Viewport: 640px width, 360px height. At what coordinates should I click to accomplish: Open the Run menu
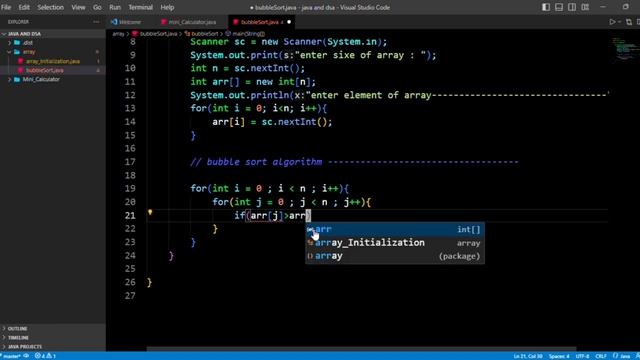[x=115, y=7]
